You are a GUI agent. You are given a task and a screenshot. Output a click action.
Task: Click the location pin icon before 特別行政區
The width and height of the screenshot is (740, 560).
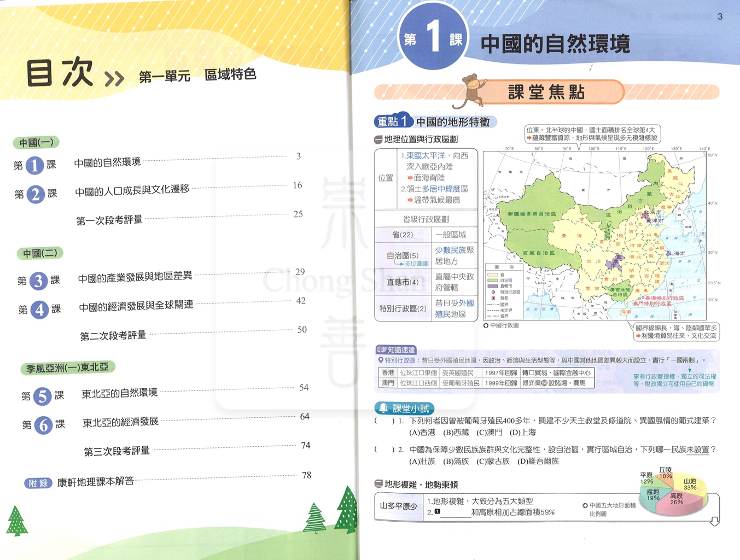click(x=381, y=360)
